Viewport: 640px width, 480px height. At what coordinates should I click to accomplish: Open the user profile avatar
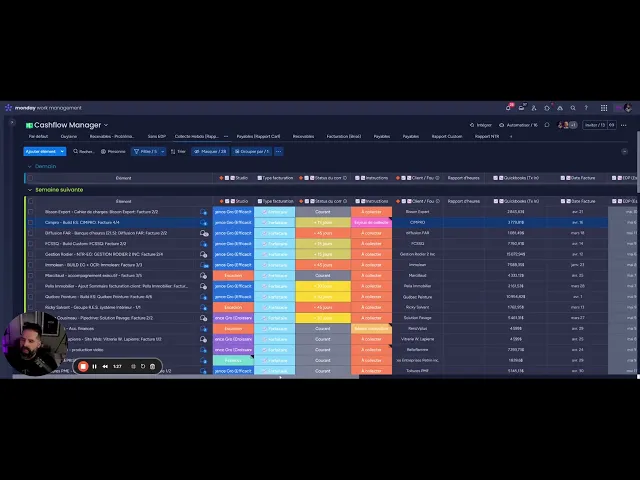628,108
